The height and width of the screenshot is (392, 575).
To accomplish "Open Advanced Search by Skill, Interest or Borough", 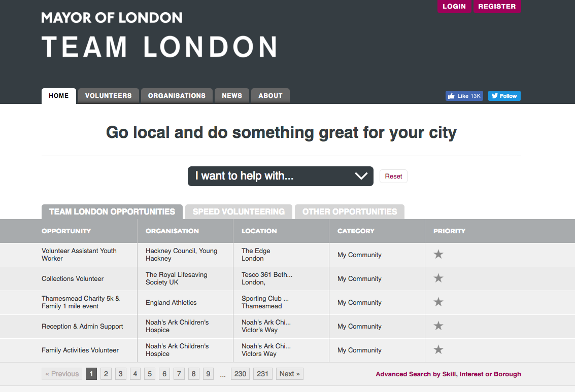I will tap(448, 374).
